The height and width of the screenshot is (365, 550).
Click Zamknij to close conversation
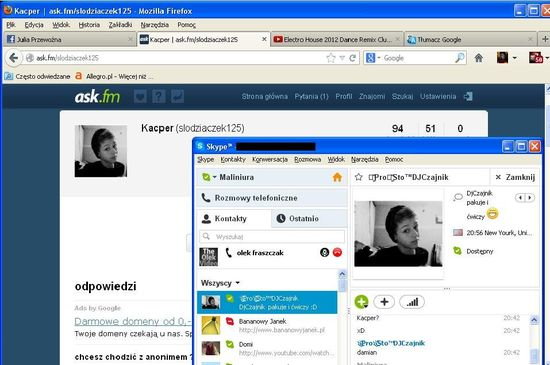click(x=516, y=177)
